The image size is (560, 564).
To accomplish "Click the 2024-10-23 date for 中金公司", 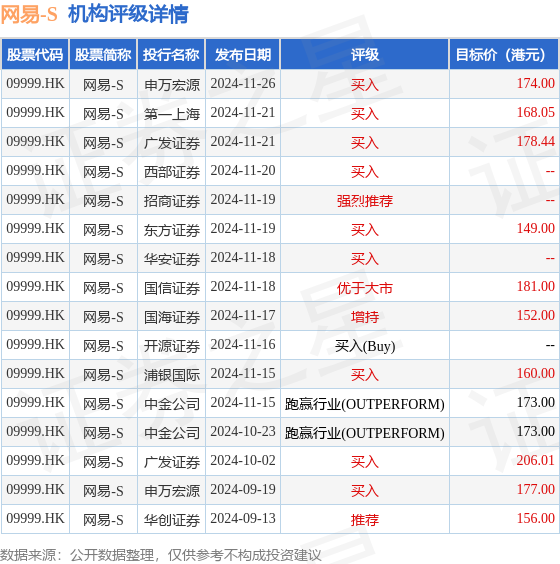I will (x=243, y=432).
